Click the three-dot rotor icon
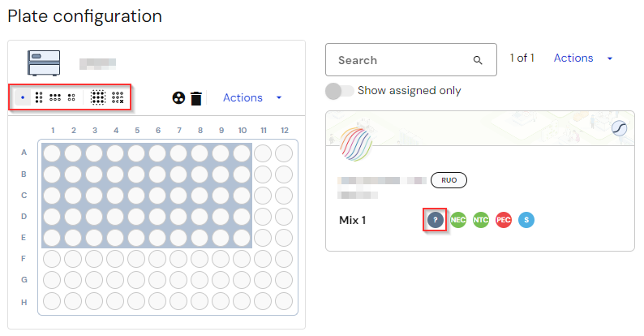Viewport: 644px width, 336px height. 178,97
